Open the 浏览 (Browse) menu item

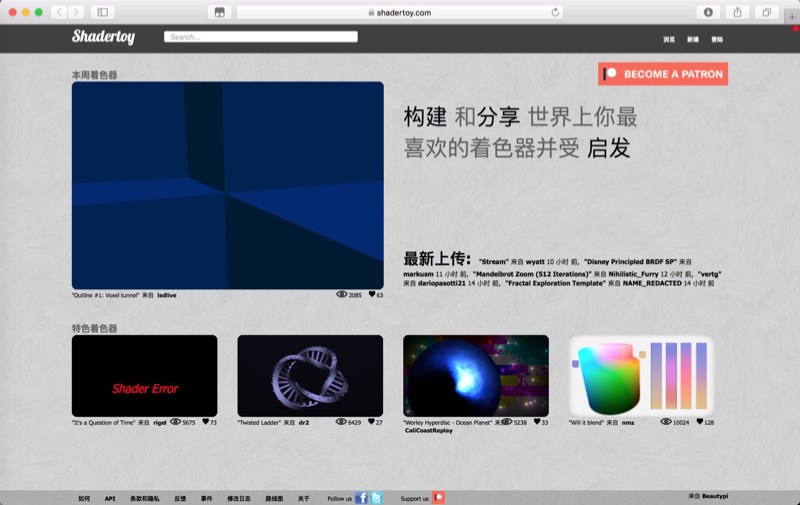(x=669, y=39)
